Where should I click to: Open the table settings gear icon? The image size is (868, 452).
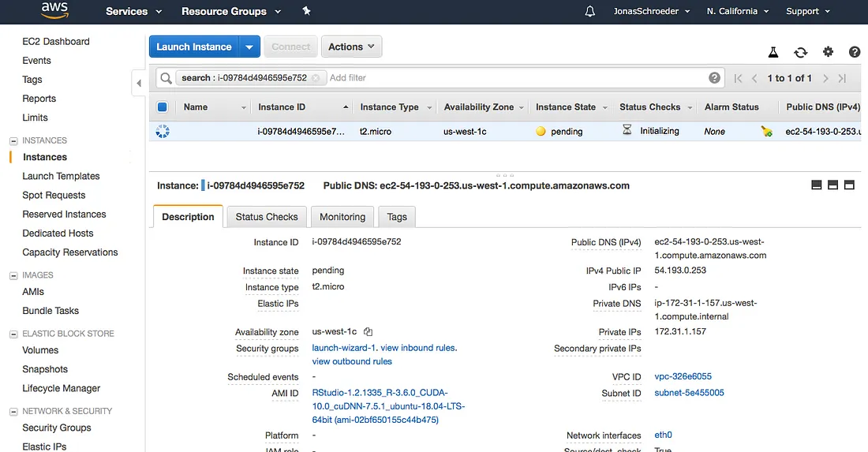click(828, 51)
